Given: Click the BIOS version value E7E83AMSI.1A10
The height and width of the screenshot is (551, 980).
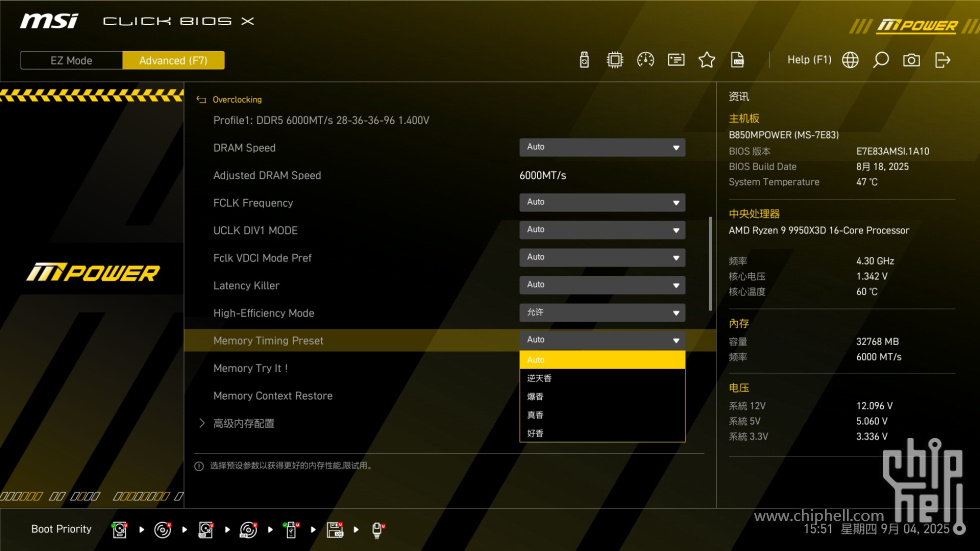Looking at the screenshot, I should (892, 151).
